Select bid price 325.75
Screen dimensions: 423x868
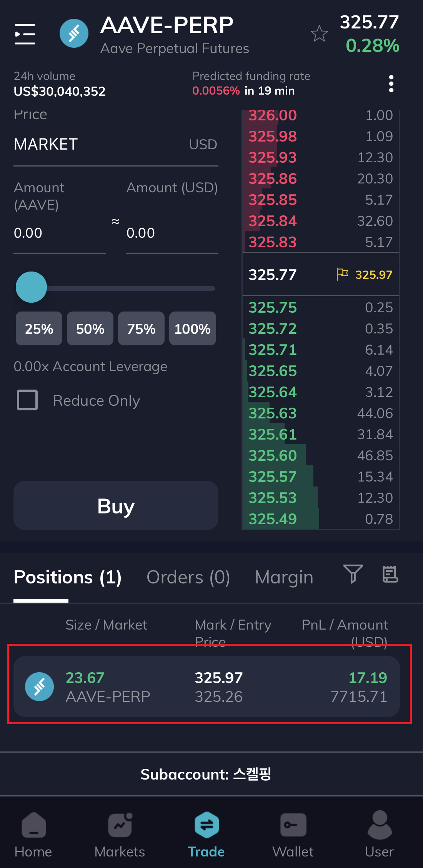273,308
